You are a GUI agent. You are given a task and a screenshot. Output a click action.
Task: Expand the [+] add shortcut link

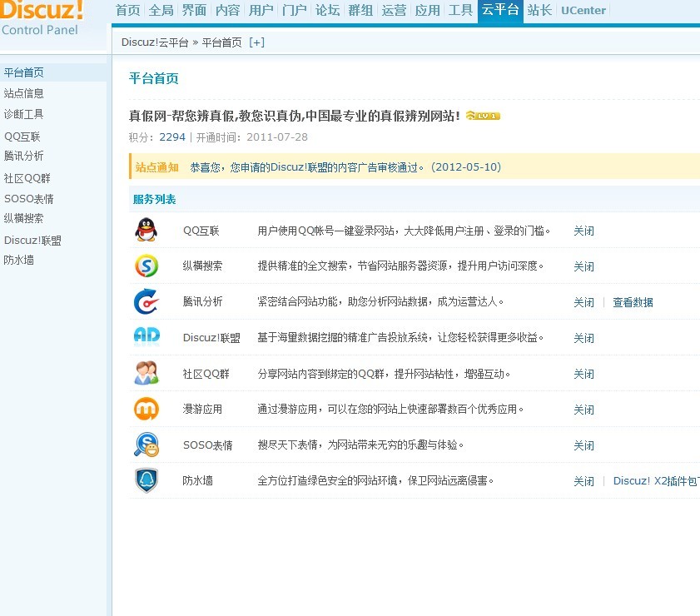coord(256,42)
